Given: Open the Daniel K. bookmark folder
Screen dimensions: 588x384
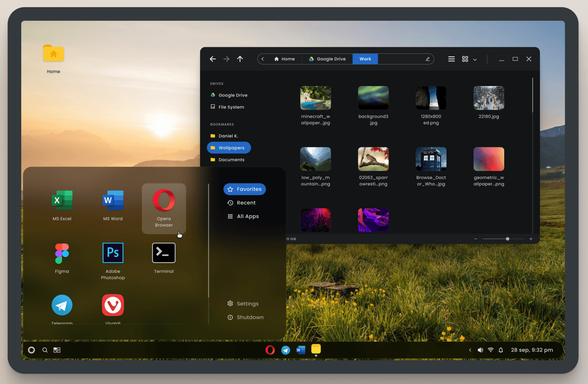Looking at the screenshot, I should 224,136.
